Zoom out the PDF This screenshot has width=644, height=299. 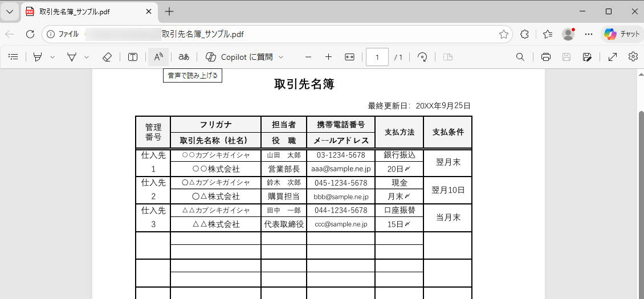coord(308,57)
